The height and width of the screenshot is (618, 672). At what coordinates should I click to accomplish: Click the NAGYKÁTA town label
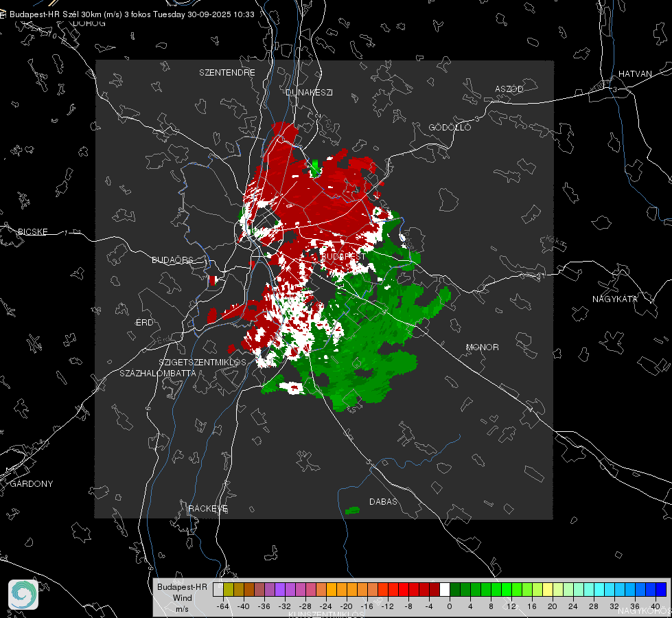[615, 299]
